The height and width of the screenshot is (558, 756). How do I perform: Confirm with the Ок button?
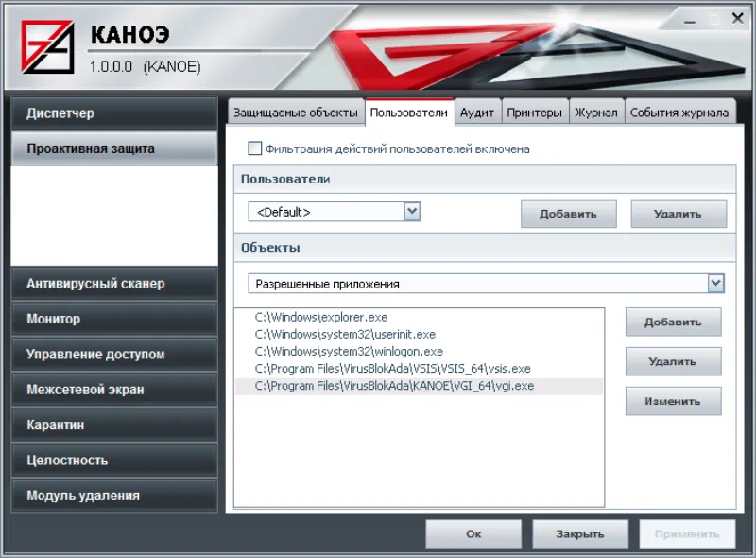pos(473,533)
